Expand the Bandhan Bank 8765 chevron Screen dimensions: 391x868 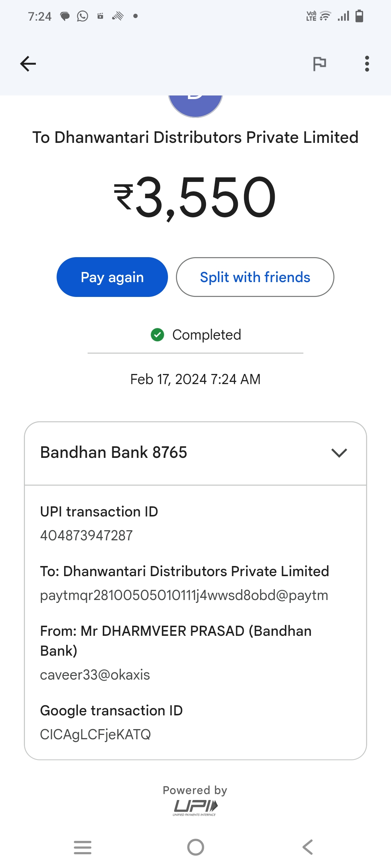(339, 453)
